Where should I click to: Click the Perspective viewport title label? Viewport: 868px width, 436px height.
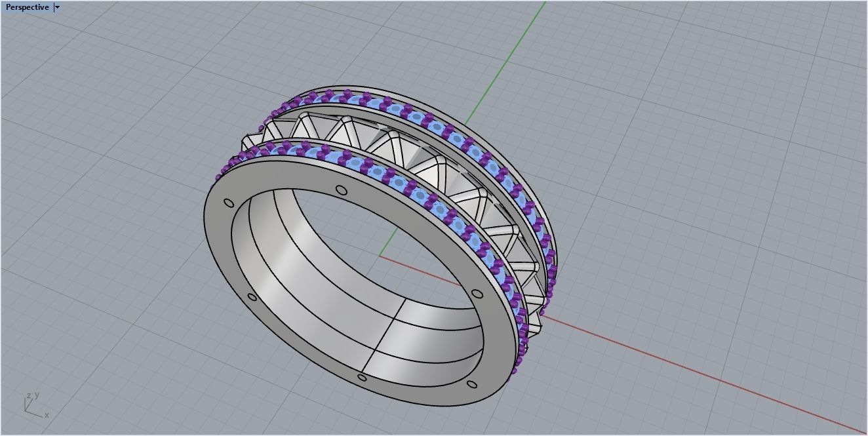pyautogui.click(x=27, y=7)
